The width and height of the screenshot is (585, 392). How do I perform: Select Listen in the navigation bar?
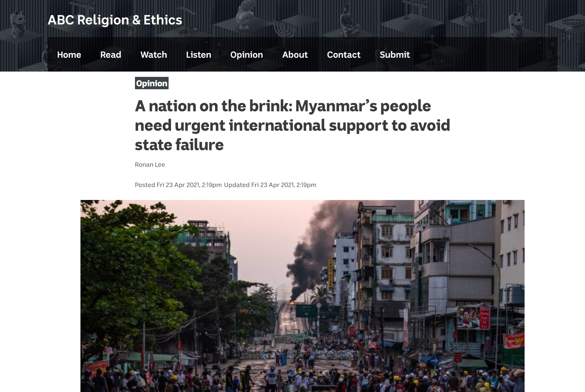tap(198, 54)
